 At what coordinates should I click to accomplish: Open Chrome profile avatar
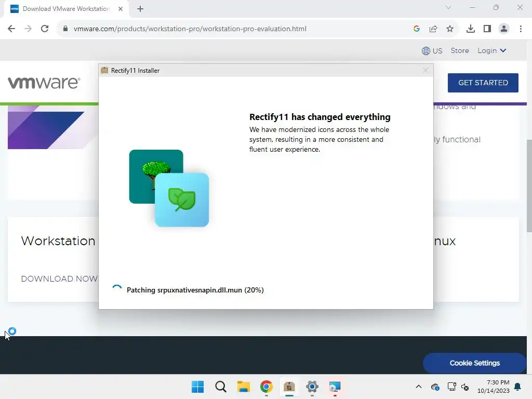tap(504, 29)
